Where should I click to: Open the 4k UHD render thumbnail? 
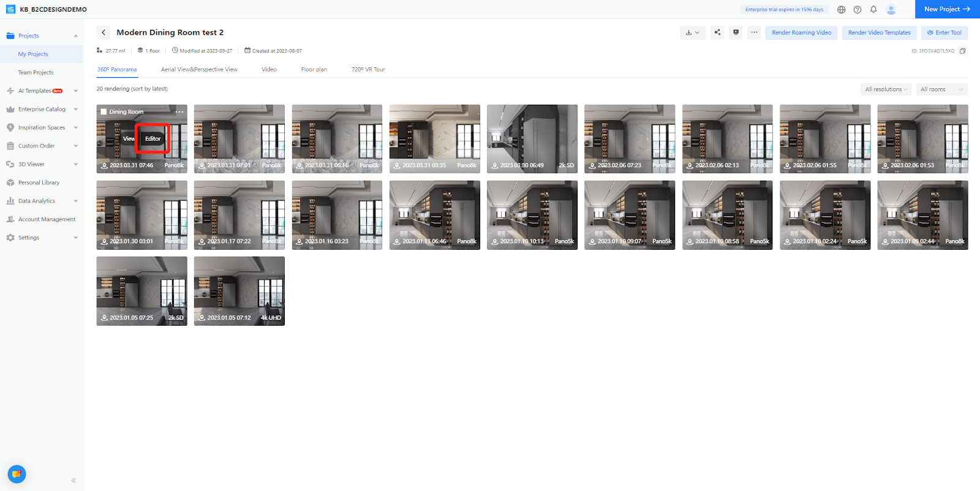click(x=239, y=291)
